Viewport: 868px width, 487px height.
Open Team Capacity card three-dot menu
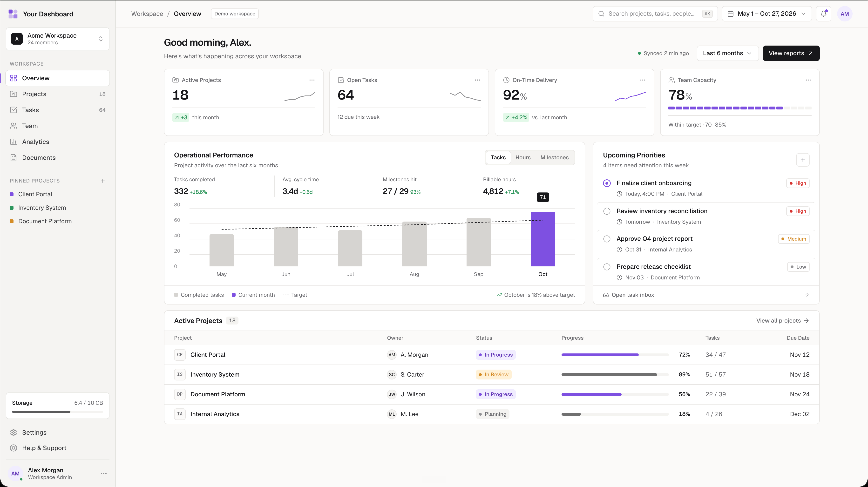[x=808, y=80]
